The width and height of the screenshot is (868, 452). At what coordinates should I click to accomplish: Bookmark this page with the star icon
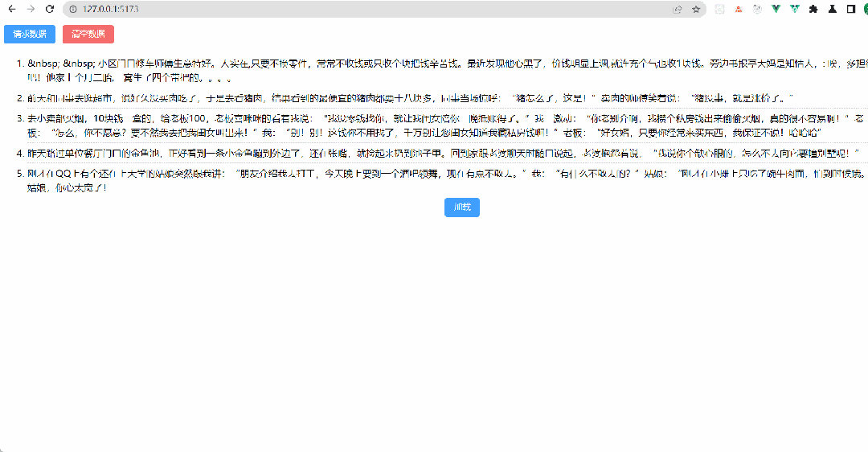(696, 9)
